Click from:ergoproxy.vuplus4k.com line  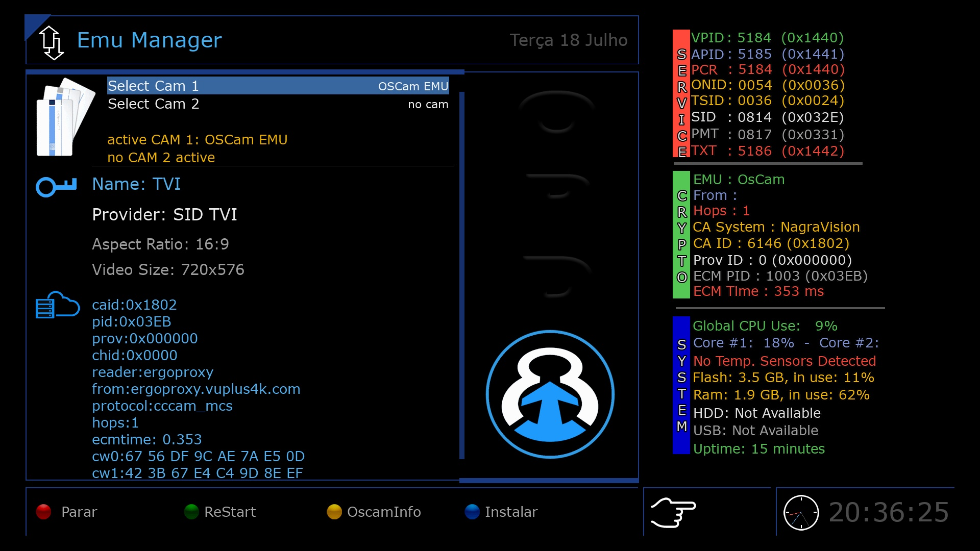(x=196, y=390)
